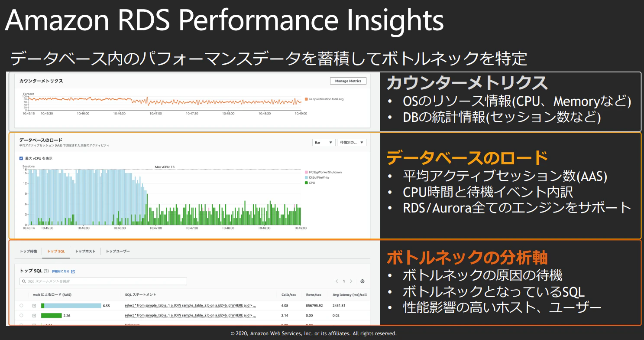
Task: Sort by the Avg latency (ms)/call column header
Action: tap(349, 295)
